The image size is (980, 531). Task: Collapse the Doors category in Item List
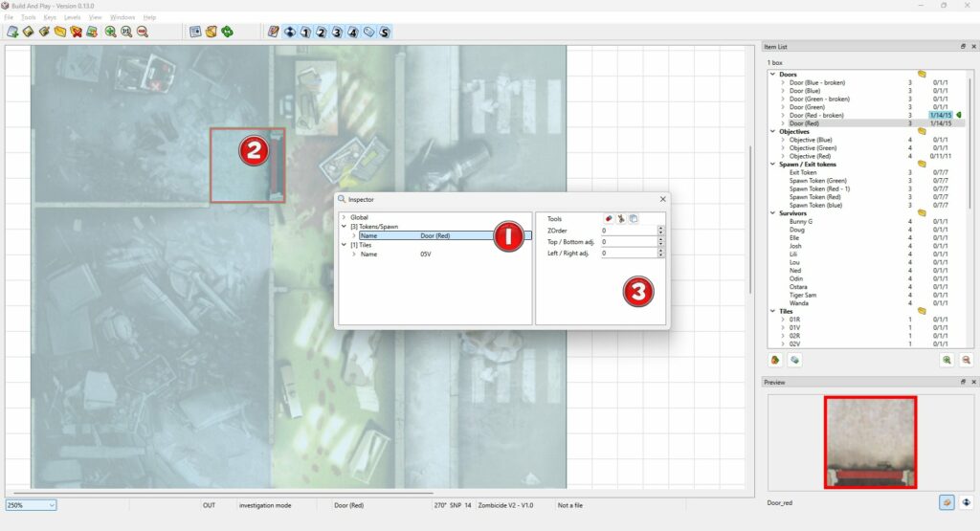point(773,74)
